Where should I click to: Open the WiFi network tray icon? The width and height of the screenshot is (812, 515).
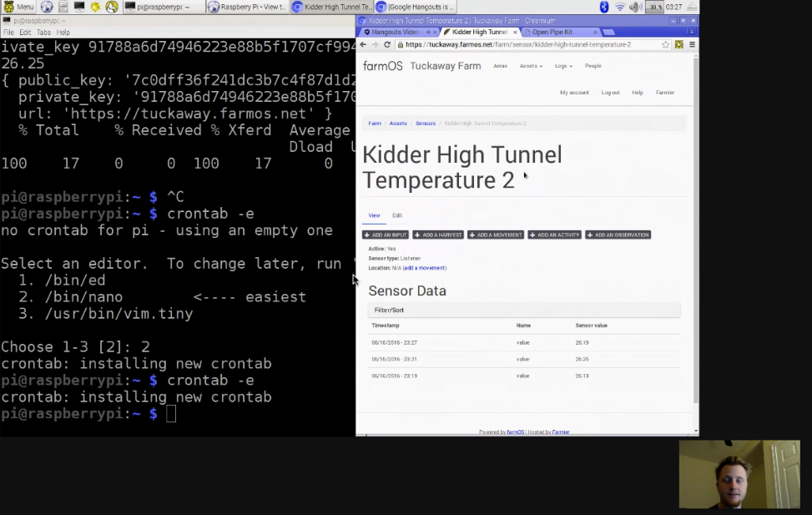(619, 7)
